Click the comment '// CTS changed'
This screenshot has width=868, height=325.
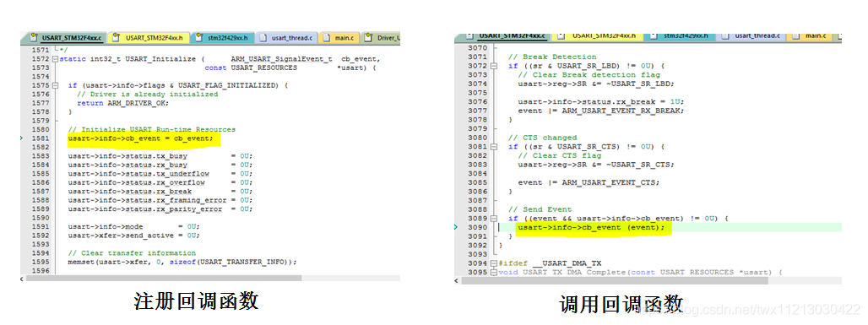pos(543,138)
